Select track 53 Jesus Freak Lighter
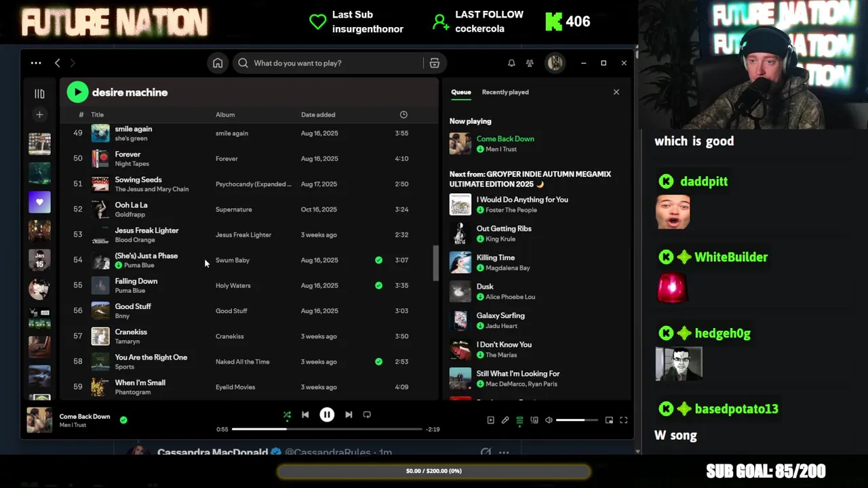 (249, 235)
